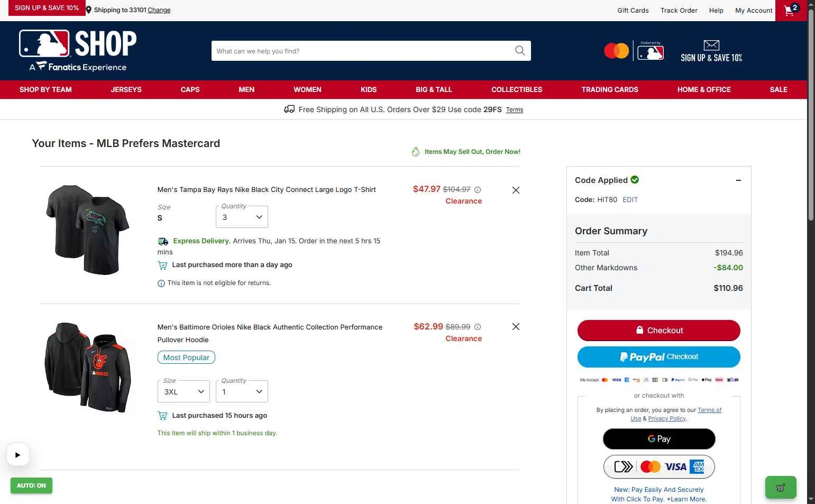Click the returns info icon under Rays shirt
Image resolution: width=815 pixels, height=504 pixels.
pos(161,283)
